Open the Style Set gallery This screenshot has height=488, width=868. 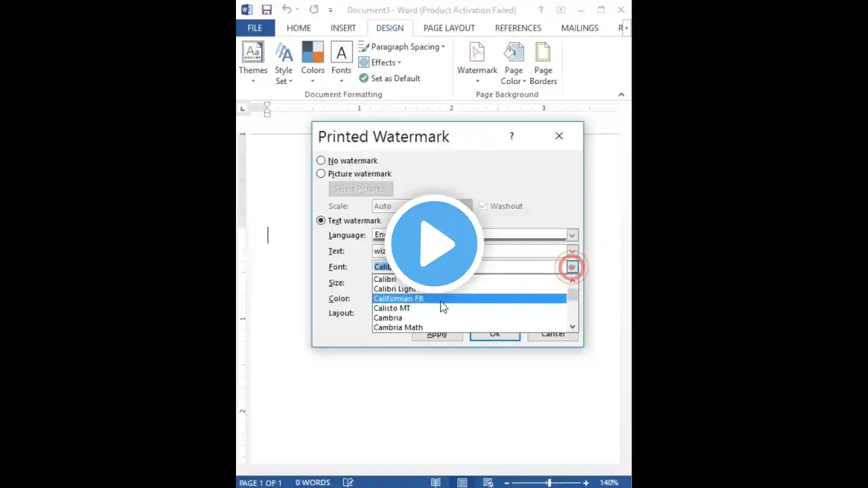click(283, 63)
